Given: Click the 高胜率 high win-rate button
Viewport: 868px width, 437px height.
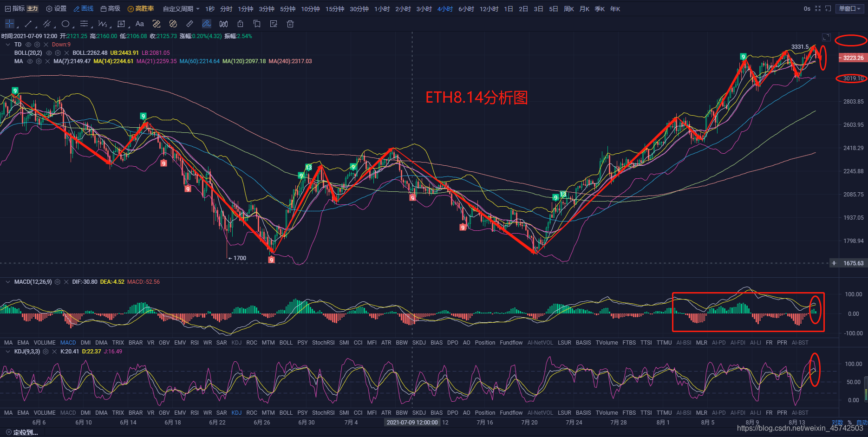Looking at the screenshot, I should pyautogui.click(x=141, y=9).
